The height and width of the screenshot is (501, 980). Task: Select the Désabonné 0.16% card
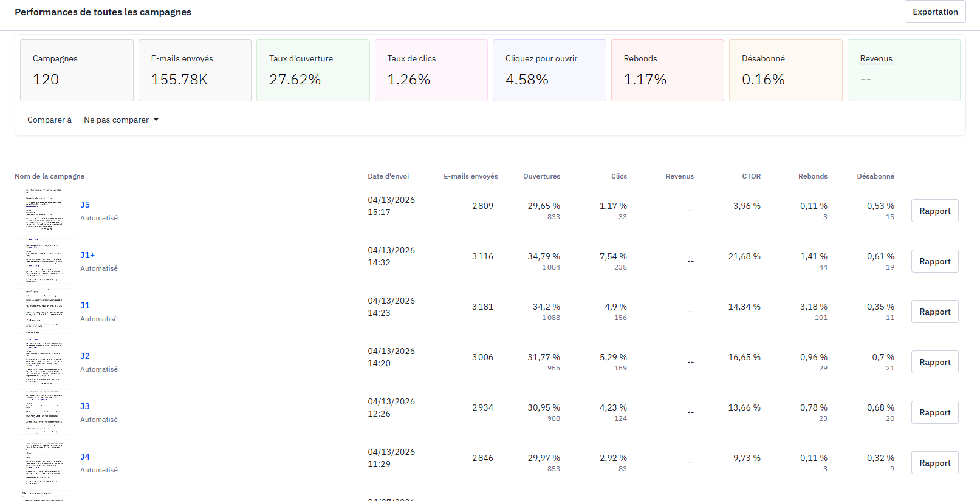pyautogui.click(x=786, y=70)
